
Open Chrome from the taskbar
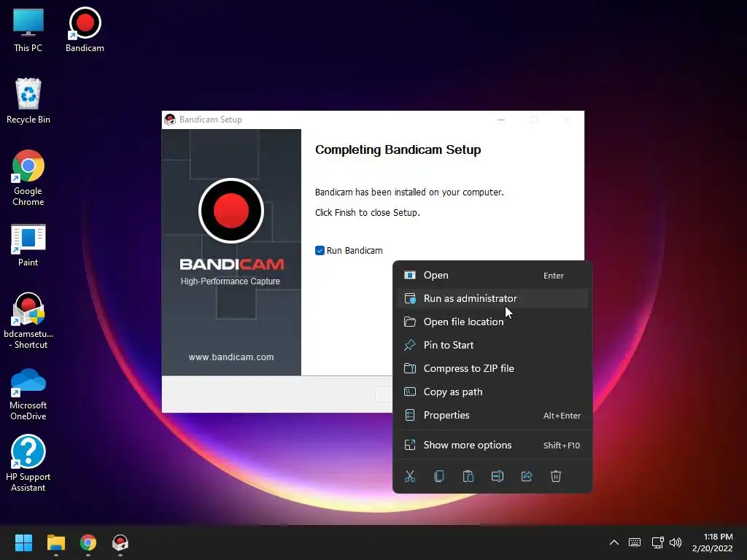(88, 542)
